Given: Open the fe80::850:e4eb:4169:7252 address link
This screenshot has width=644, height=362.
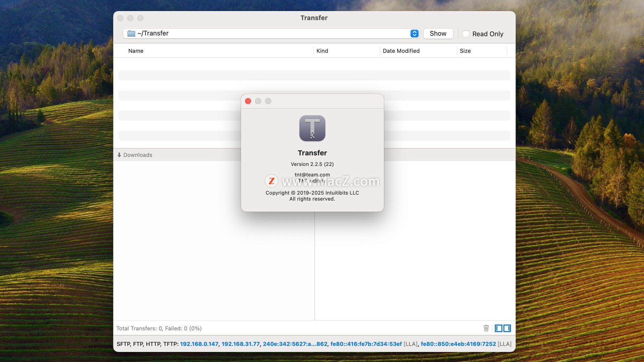Looking at the screenshot, I should pos(458,344).
